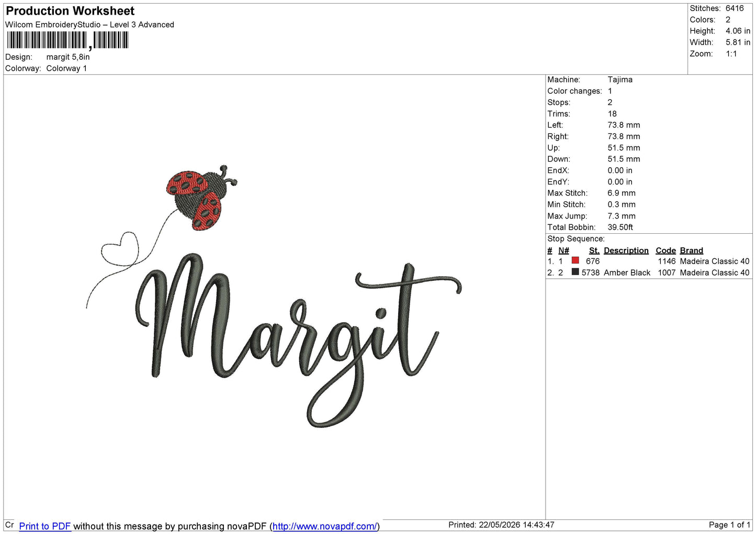Select the 'Page 1 of 1' footer
This screenshot has width=756, height=534.
(729, 525)
